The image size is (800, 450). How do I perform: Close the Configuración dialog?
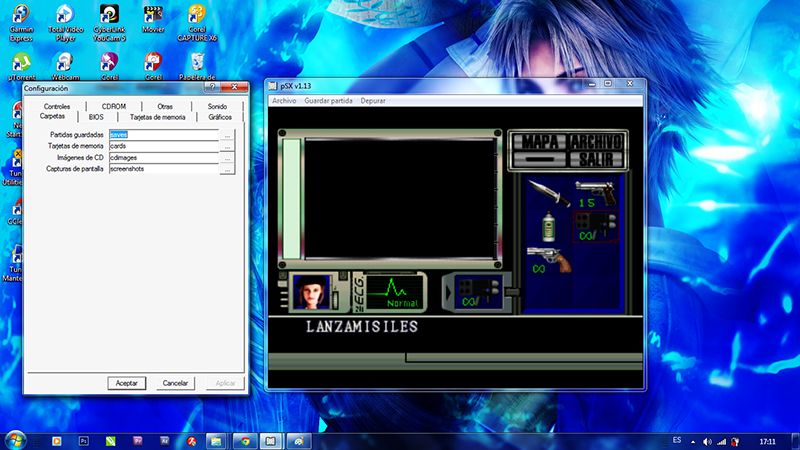click(x=234, y=87)
